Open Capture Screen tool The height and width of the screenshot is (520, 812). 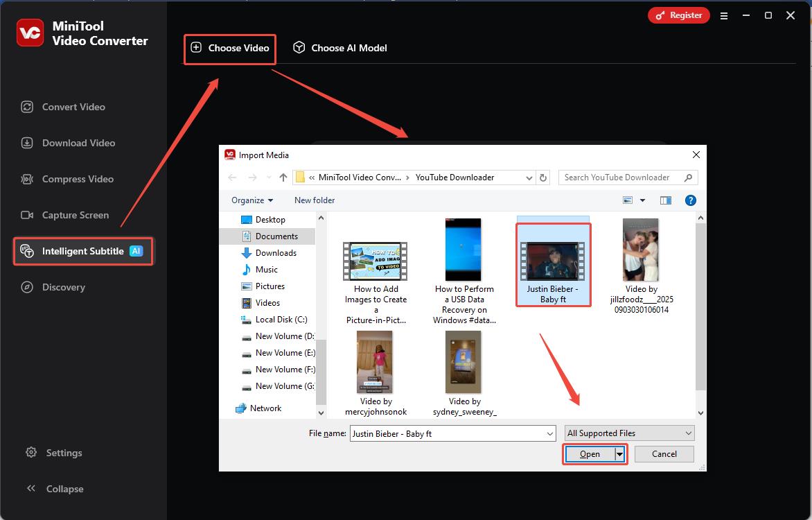pos(75,215)
